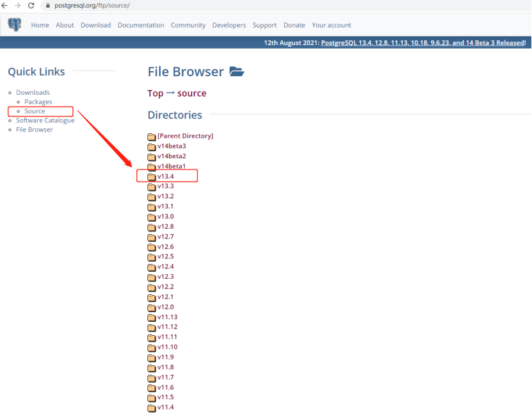
Task: Open the Source quick link
Action: [35, 111]
